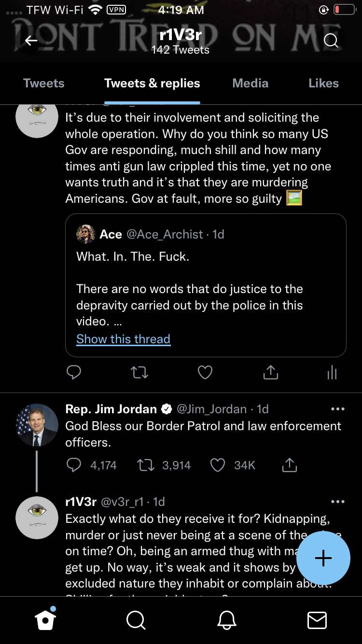Tap the back arrow in the header

tap(31, 41)
